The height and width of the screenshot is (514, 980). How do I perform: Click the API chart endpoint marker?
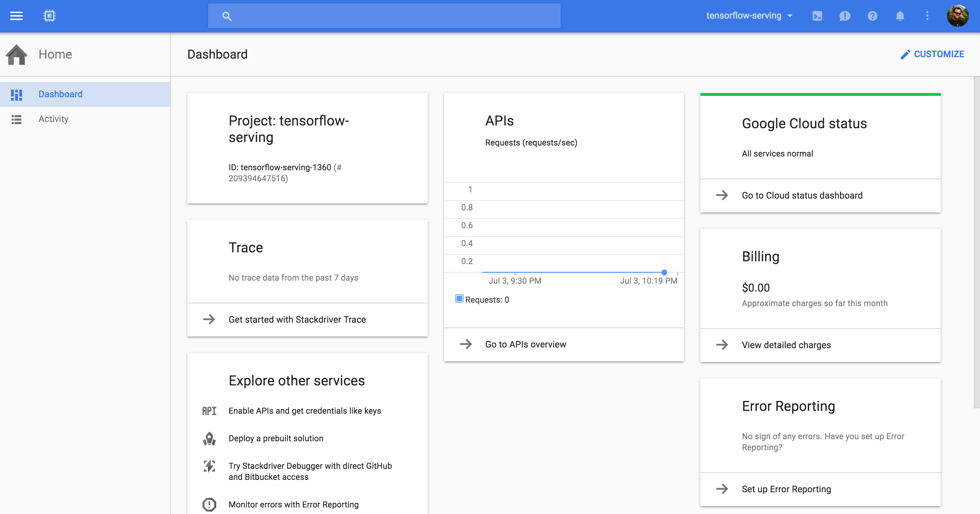(664, 272)
